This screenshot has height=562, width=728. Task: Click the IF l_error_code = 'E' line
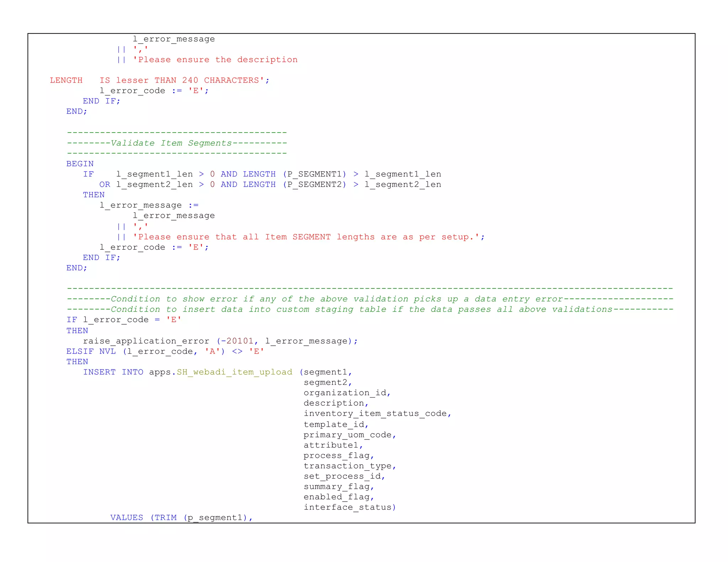click(x=124, y=320)
